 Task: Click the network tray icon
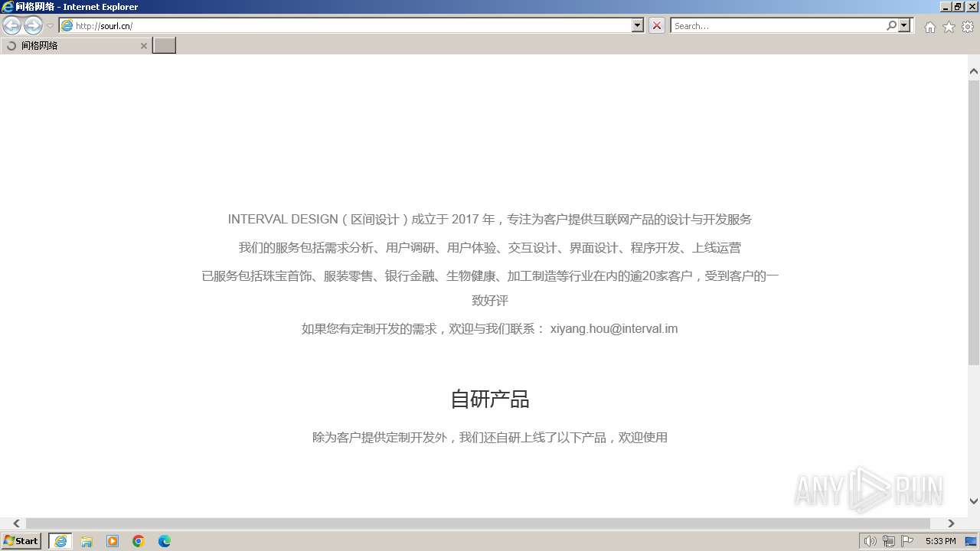889,541
